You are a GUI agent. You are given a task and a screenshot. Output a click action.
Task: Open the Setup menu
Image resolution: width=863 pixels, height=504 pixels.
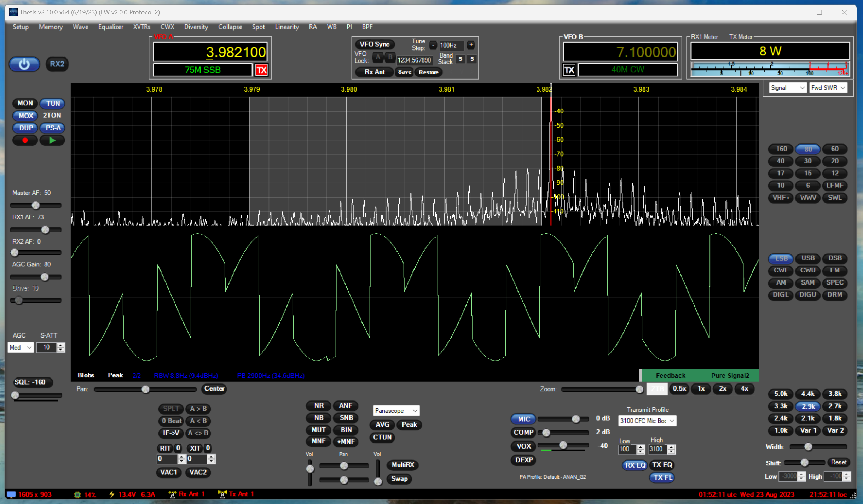tap(21, 27)
